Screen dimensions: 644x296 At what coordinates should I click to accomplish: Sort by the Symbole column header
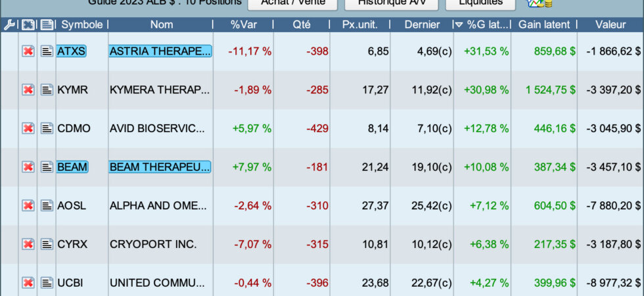pos(81,25)
